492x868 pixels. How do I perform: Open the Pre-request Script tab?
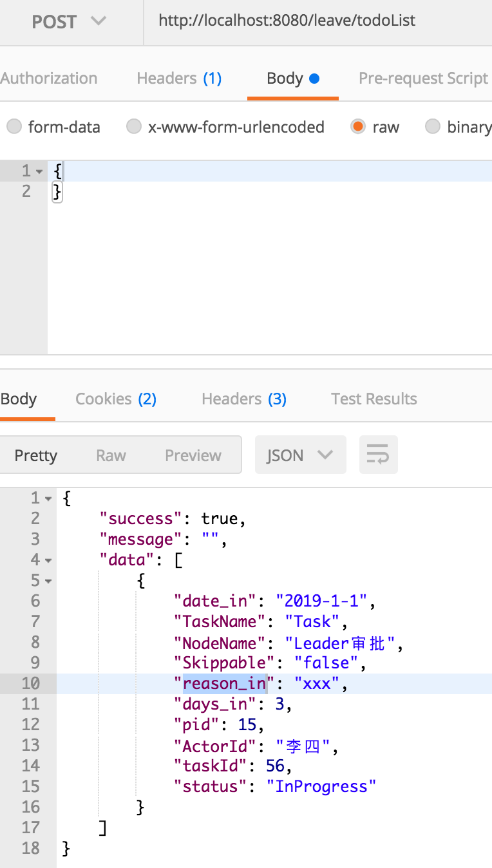423,79
